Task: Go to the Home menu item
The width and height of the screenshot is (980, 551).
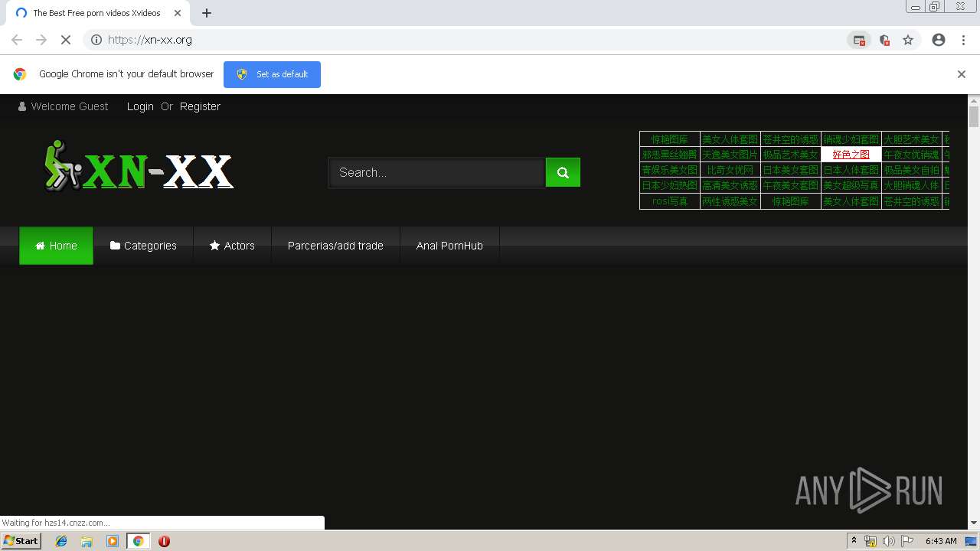Action: point(56,246)
